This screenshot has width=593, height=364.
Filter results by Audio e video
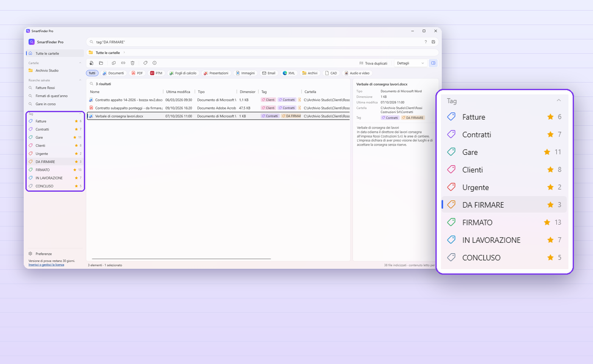[x=358, y=73]
